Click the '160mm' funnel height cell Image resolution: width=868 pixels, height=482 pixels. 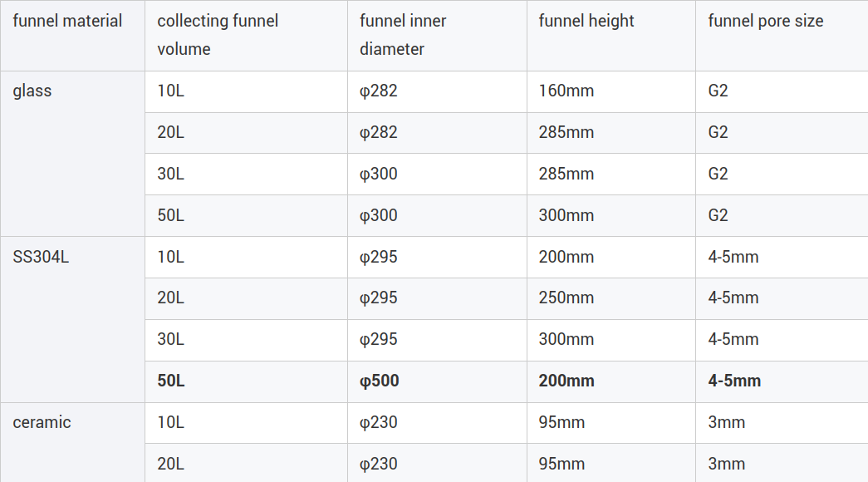(611, 91)
